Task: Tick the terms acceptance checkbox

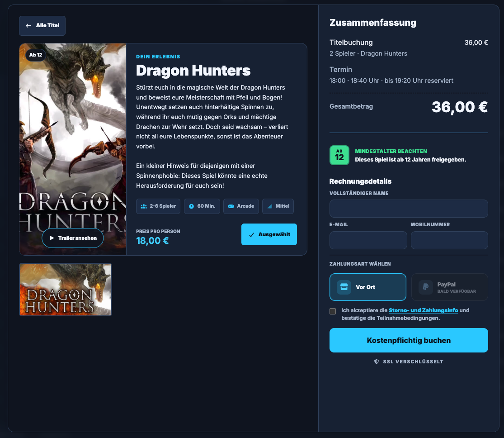Action: (333, 311)
